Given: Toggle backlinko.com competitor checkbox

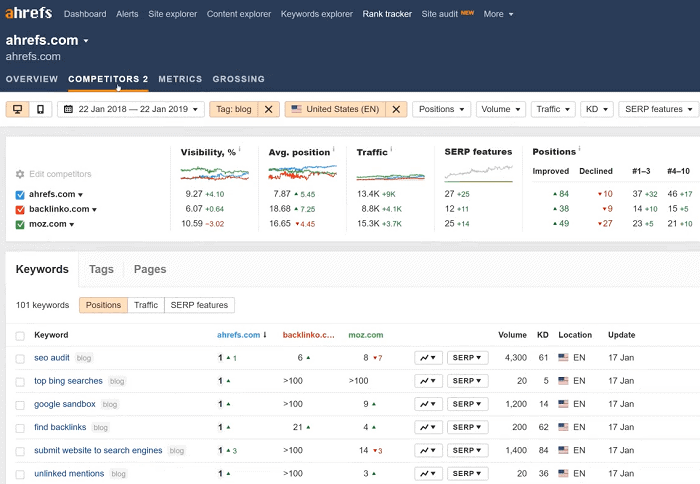Looking at the screenshot, I should click(20, 209).
